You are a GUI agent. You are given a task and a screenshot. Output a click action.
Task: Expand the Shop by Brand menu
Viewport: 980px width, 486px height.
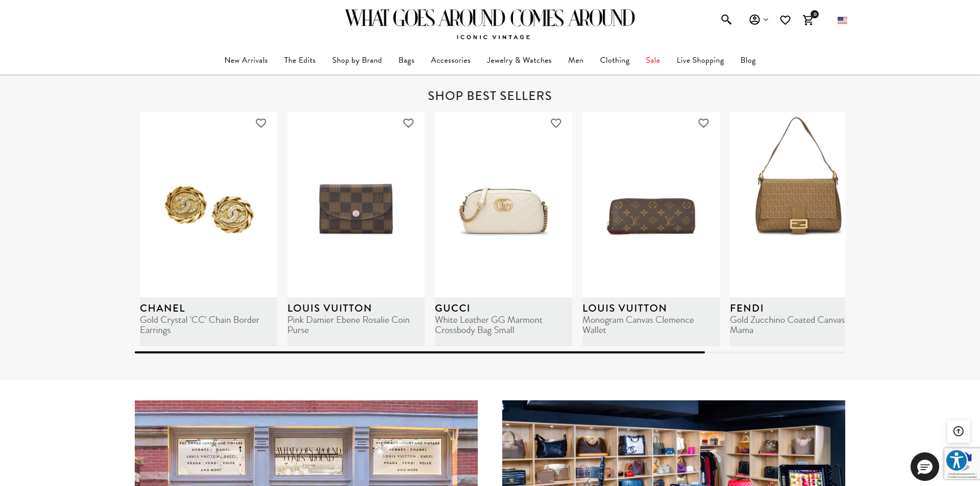click(x=357, y=60)
